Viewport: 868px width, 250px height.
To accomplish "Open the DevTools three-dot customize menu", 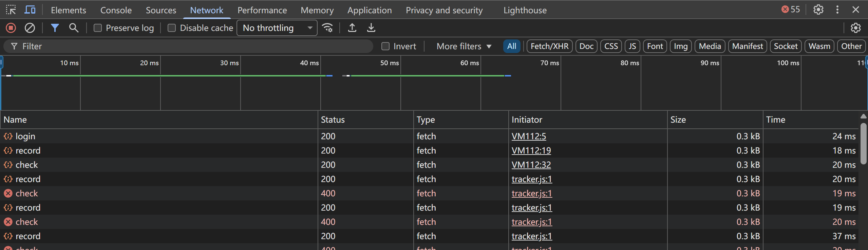I will (x=837, y=10).
